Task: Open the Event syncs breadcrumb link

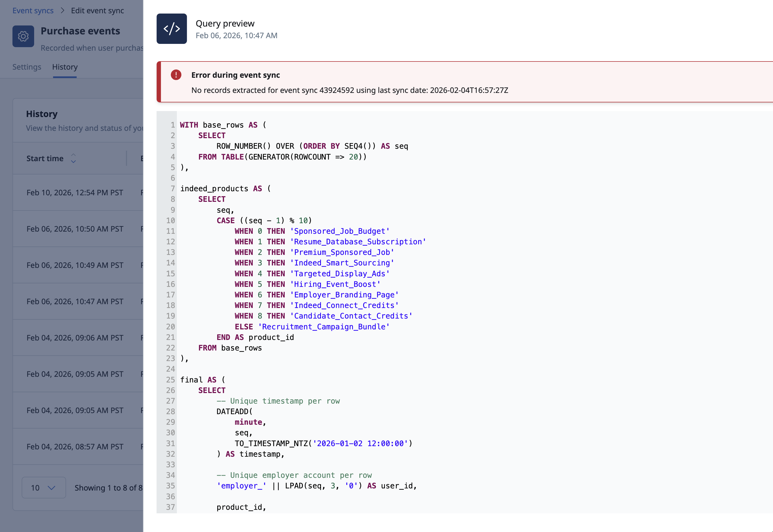Action: click(x=33, y=10)
